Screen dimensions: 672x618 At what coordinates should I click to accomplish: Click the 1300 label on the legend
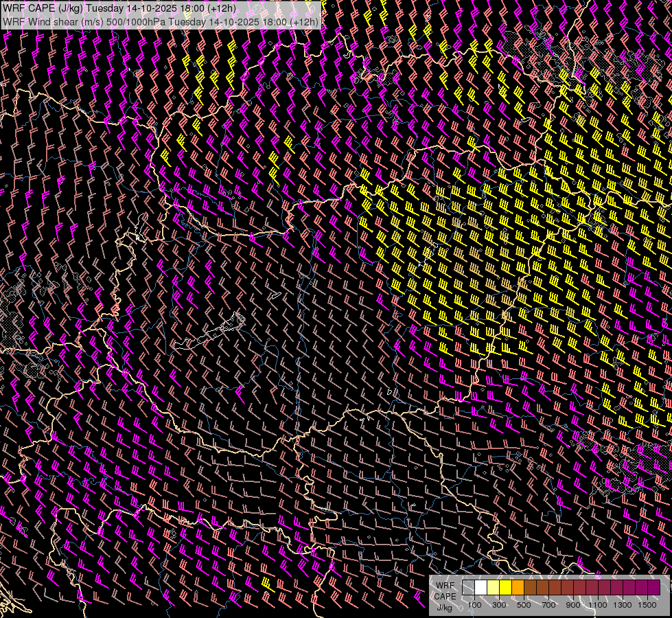point(623,605)
